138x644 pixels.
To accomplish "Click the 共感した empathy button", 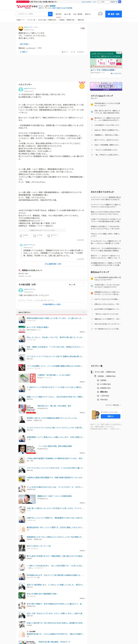I will point(24,52).
